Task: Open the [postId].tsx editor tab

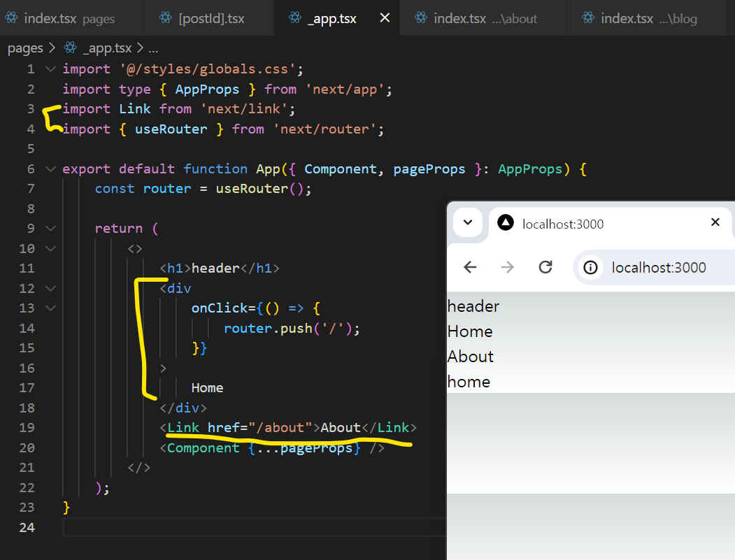Action: [x=209, y=18]
